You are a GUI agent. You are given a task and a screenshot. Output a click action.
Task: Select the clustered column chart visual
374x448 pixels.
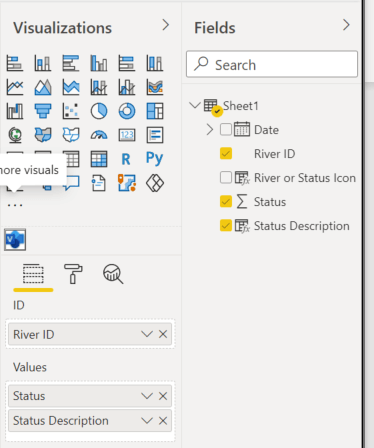click(x=99, y=63)
